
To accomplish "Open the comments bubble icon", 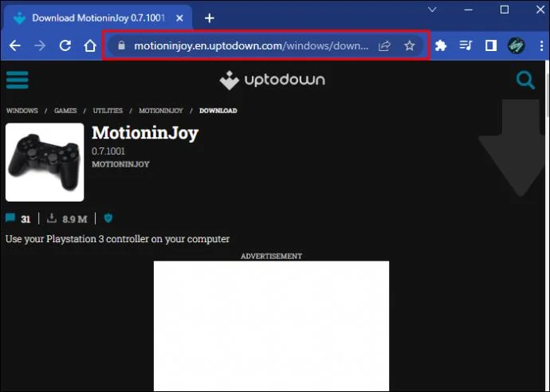I will click(x=10, y=218).
